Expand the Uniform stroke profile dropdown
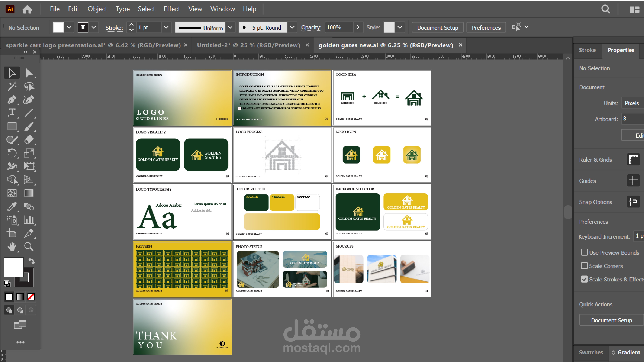Screen dimensions: 644x362 (230, 27)
